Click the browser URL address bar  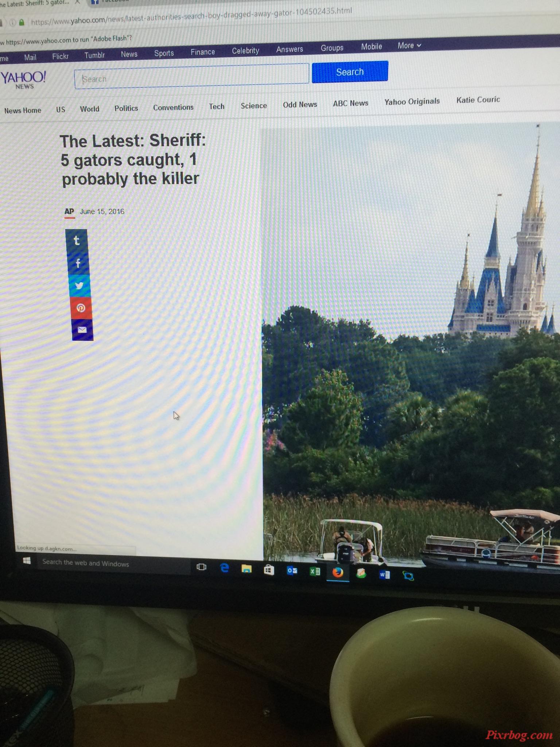pyautogui.click(x=192, y=16)
